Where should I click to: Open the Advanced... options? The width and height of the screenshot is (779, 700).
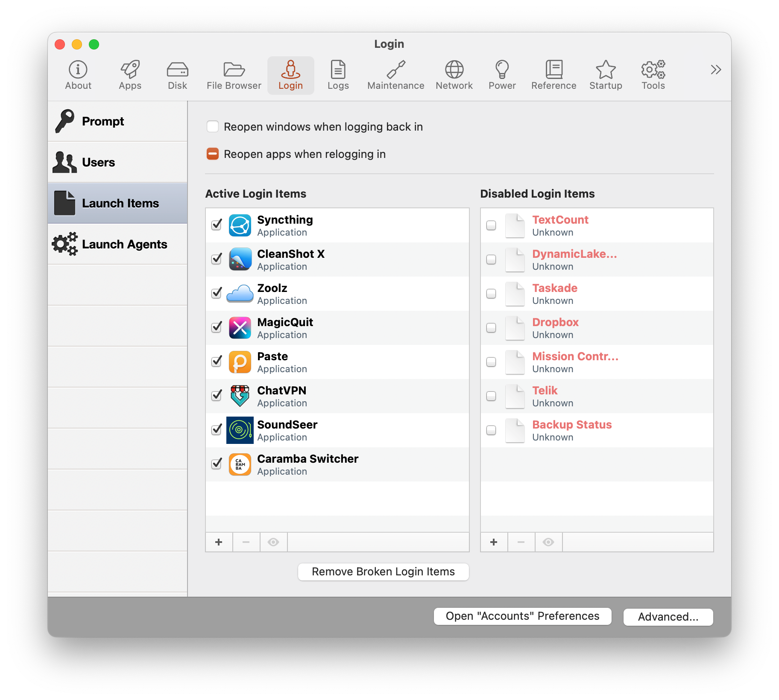tap(668, 617)
